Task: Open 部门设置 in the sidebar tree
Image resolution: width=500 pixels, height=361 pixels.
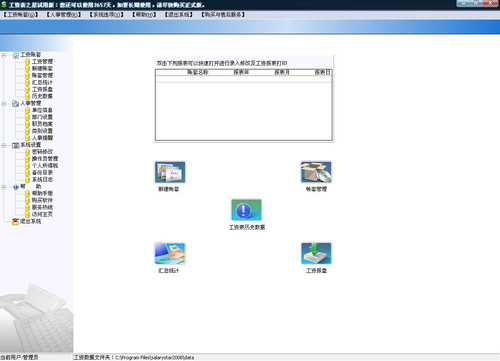Action: click(42, 117)
